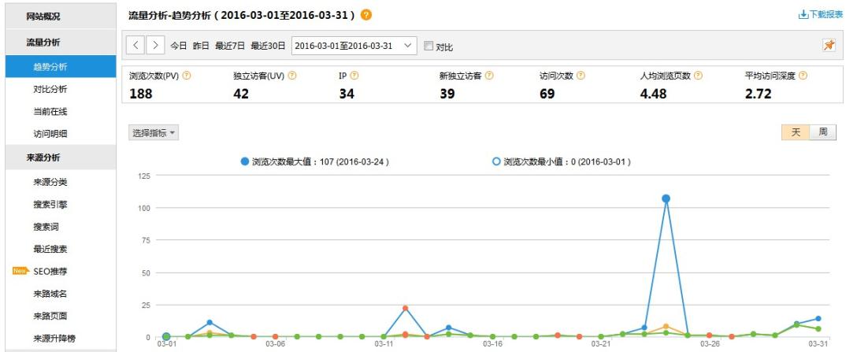Expand the 选择指标 metric selector
The width and height of the screenshot is (868, 352).
(153, 133)
